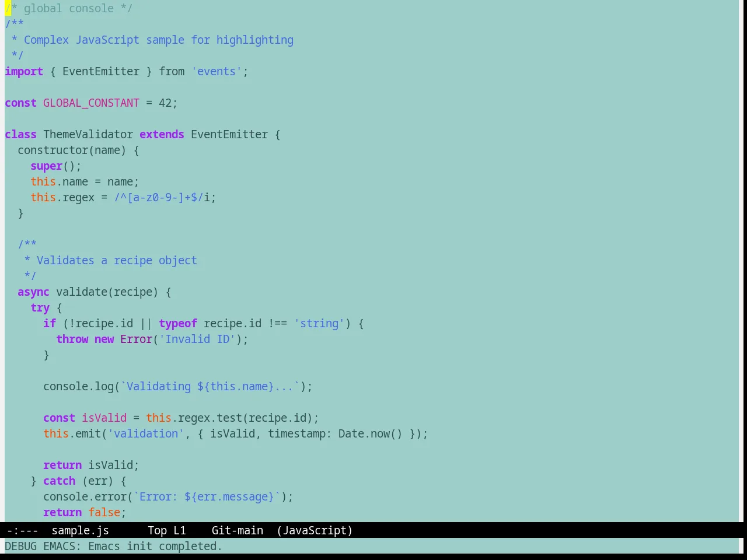The image size is (747, 560).
Task: Click the isValid variable declaration
Action: point(104,418)
